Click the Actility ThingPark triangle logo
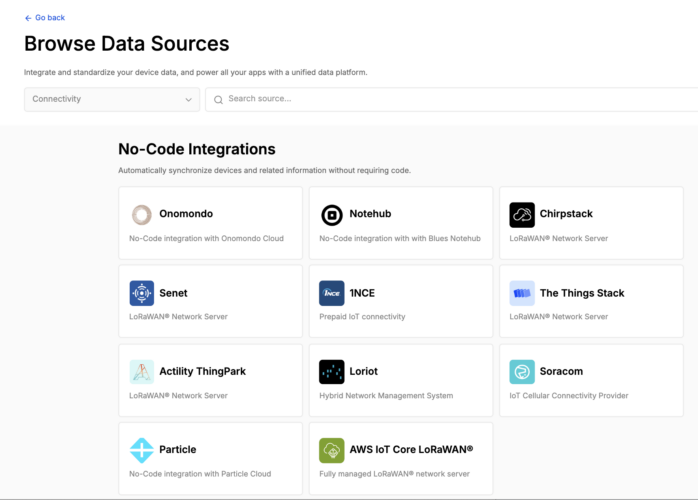Screen dimensions: 698x500 (142, 372)
